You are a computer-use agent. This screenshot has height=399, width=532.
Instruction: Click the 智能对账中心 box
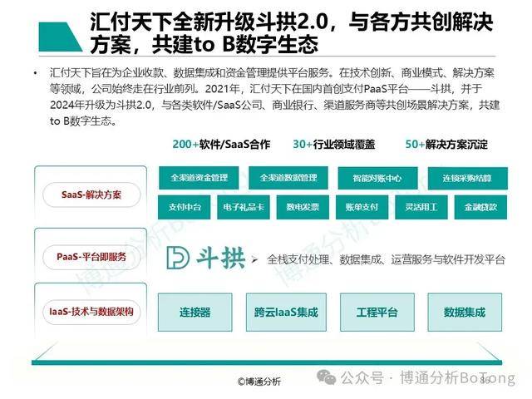click(377, 178)
